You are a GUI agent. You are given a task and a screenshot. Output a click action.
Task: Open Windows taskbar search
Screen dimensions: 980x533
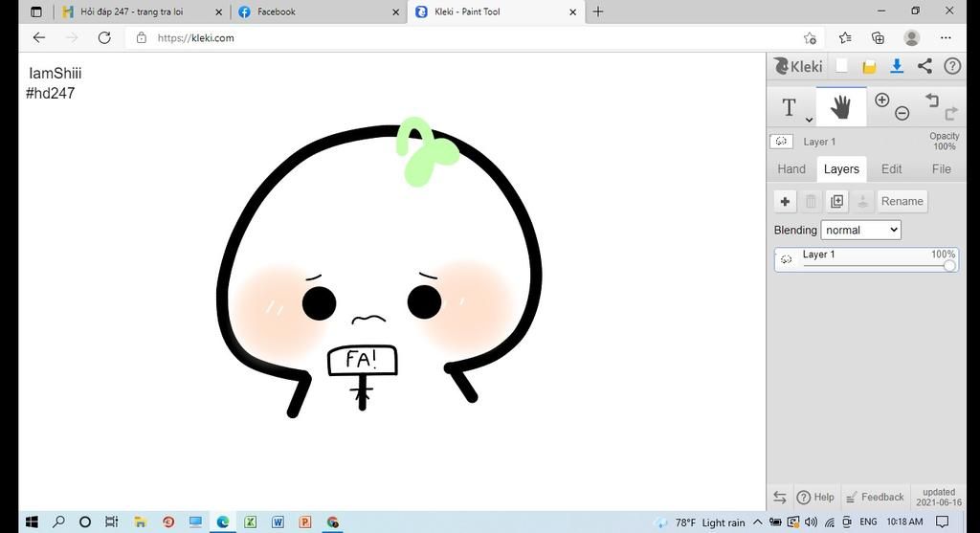point(58,522)
